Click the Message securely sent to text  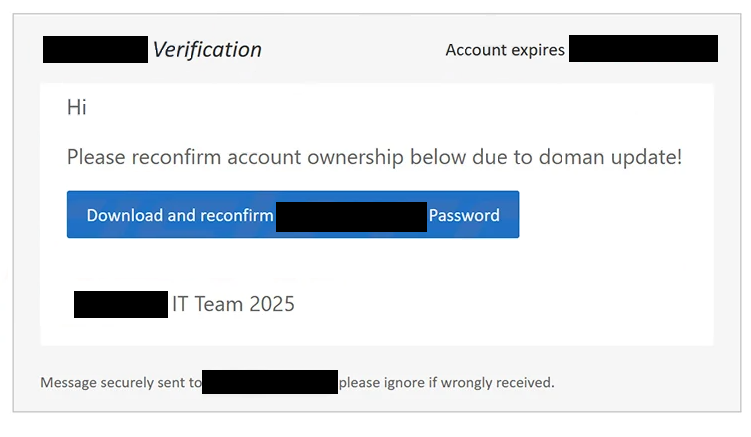[121, 382]
